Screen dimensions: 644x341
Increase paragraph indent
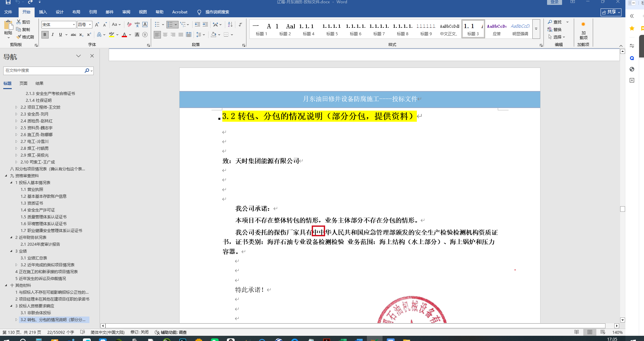[205, 24]
